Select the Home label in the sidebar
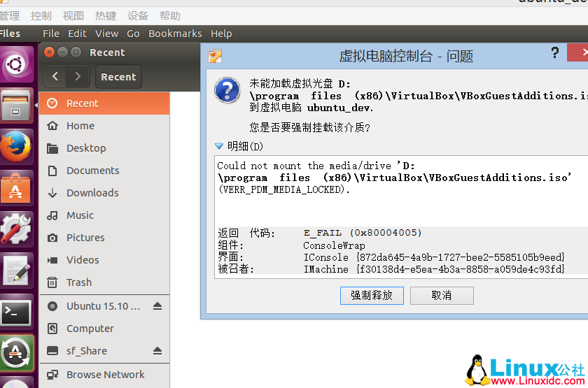Screen dimensions: 588x388 [80, 126]
